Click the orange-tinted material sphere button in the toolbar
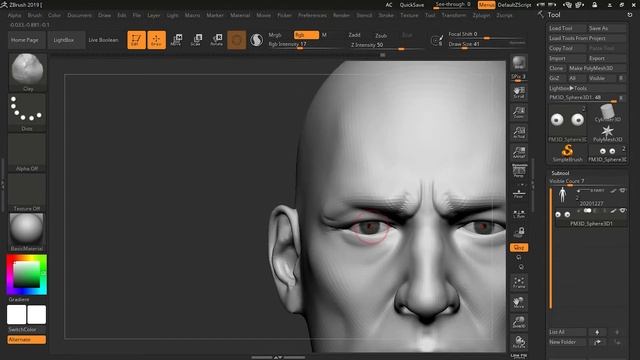640x360 pixels. tap(236, 40)
